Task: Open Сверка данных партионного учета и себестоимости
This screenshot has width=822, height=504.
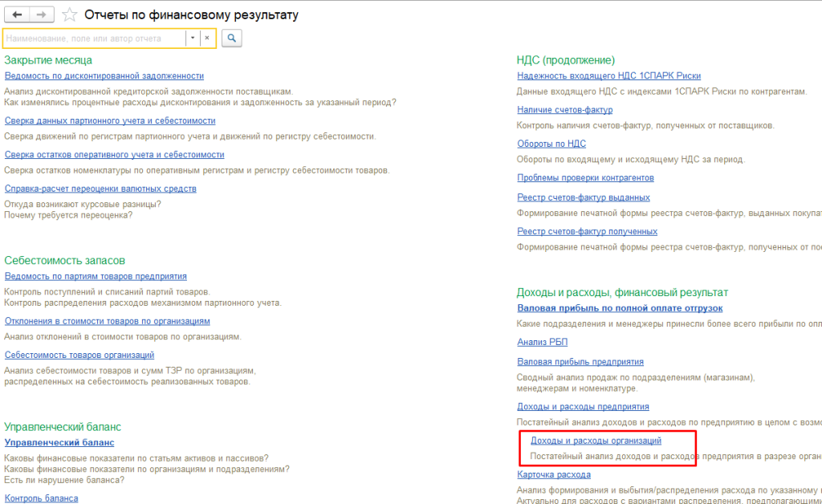Action: pyautogui.click(x=110, y=120)
